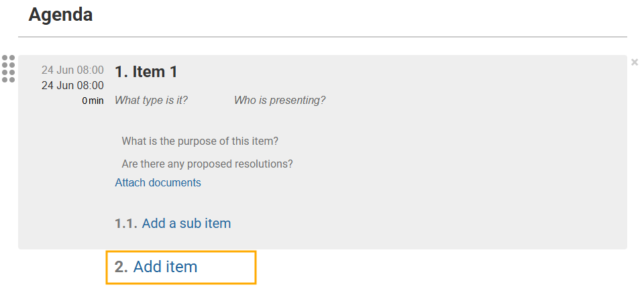Click the Item 1 title text
Viewport: 644px width, 299px height.
(x=155, y=72)
